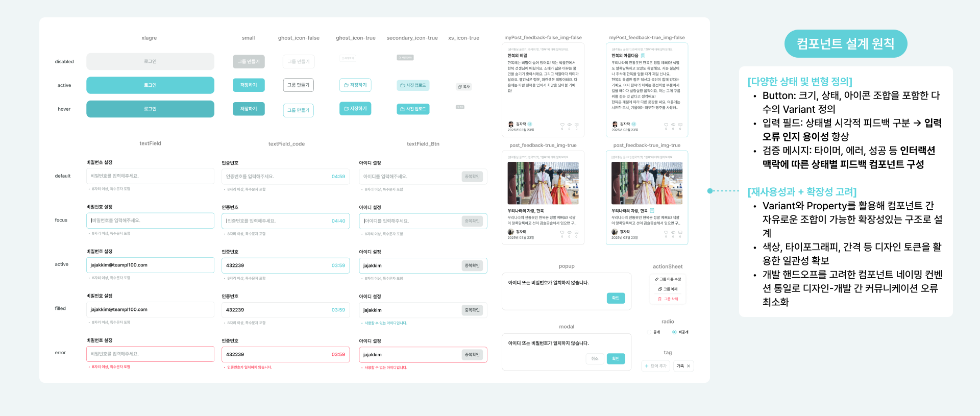Click the black-outlined 그룹 만들기 button

pos(299,85)
